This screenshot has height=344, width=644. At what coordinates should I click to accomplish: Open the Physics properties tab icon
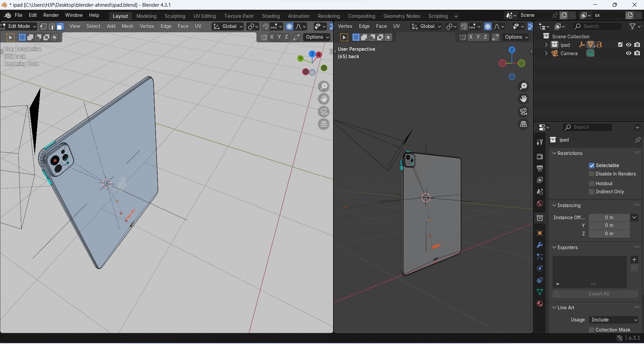point(540,269)
